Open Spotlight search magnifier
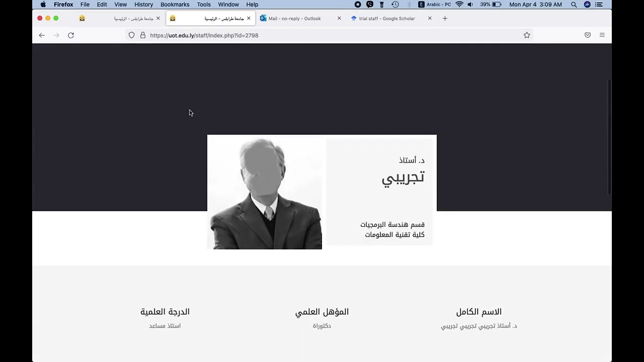 tap(574, 5)
